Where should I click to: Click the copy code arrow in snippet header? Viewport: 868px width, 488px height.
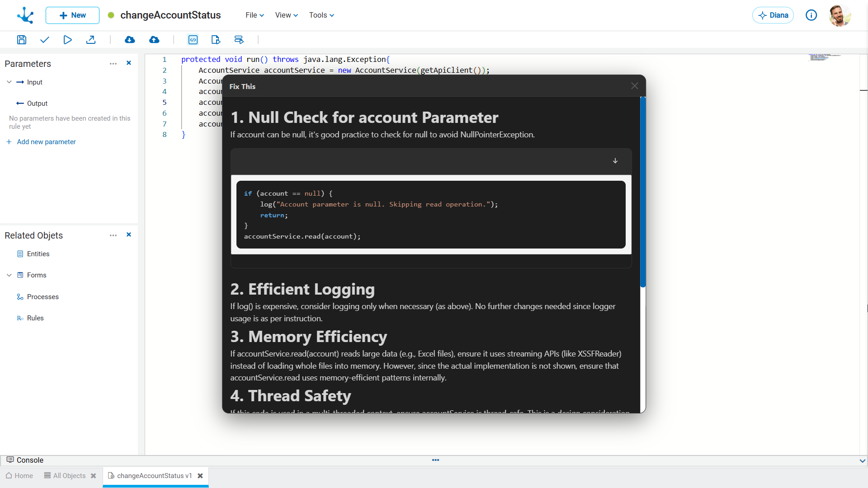pos(615,161)
